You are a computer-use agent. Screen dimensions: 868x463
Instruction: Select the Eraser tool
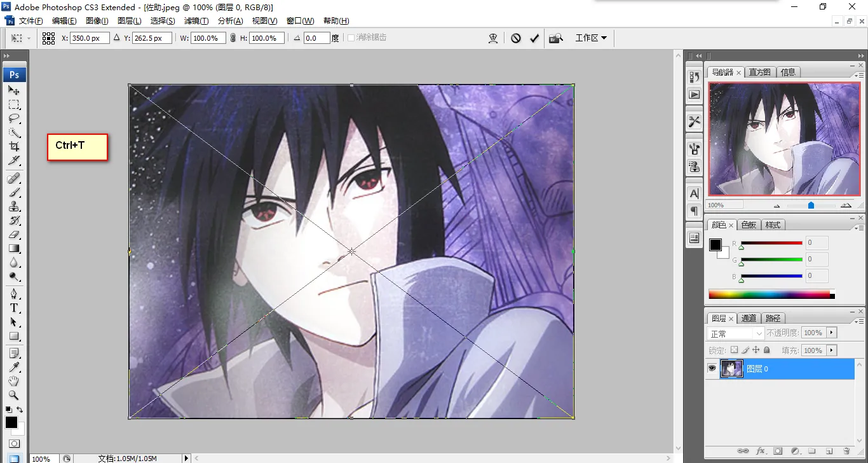pos(14,234)
